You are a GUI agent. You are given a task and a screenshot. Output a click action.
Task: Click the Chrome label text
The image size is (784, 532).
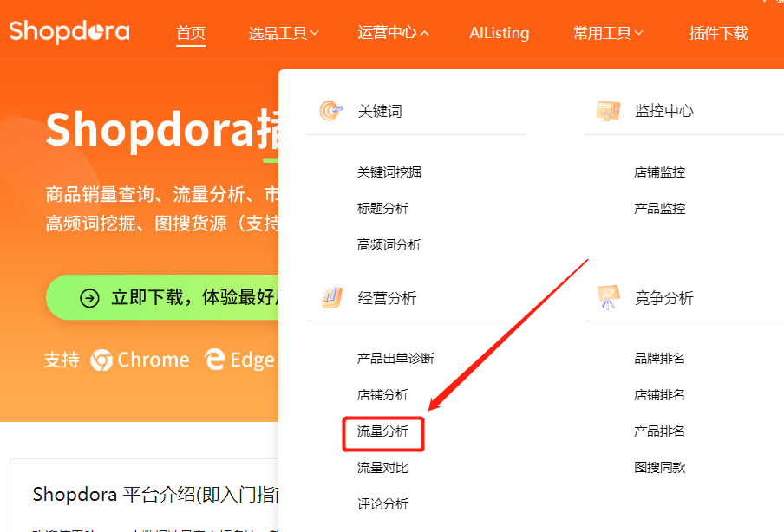(154, 360)
